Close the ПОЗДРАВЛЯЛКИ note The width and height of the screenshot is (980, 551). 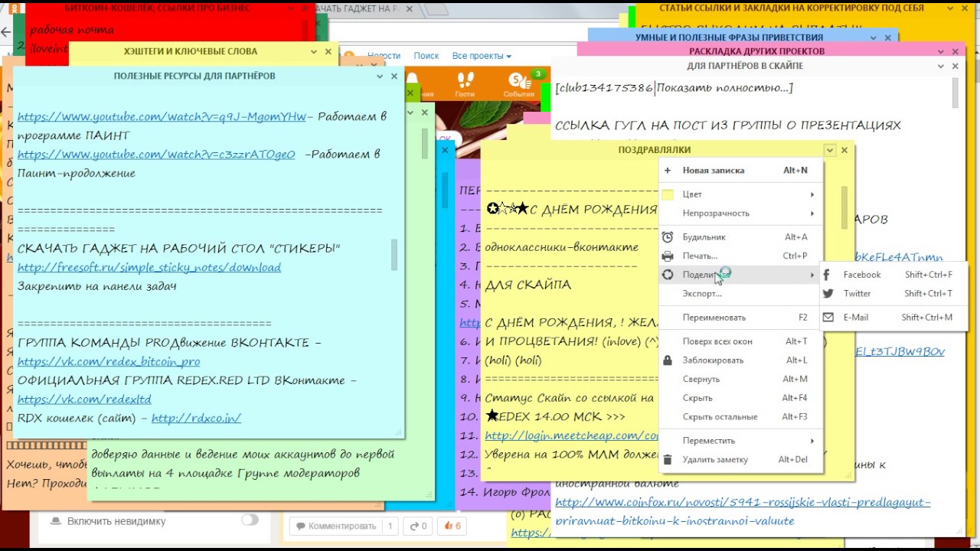(x=844, y=151)
